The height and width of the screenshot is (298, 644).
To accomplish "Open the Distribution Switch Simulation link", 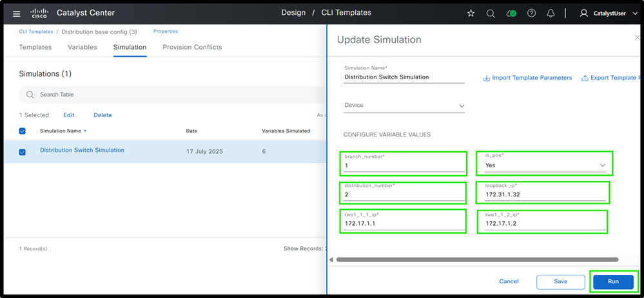I will tap(82, 150).
